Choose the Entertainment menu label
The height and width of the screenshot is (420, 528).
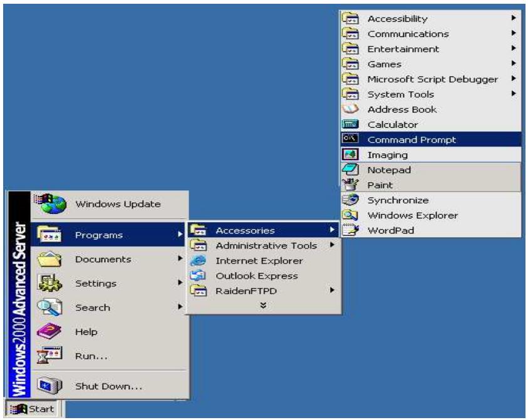click(403, 49)
